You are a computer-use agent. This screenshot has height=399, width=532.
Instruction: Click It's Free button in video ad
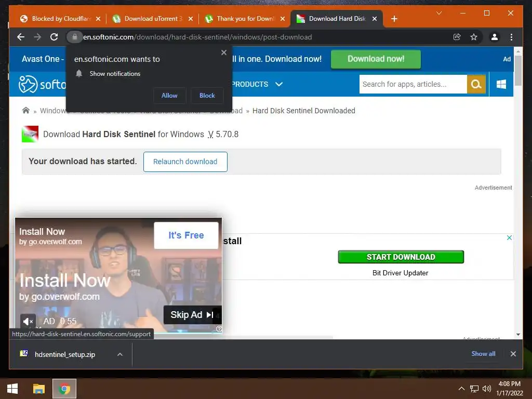coord(186,235)
